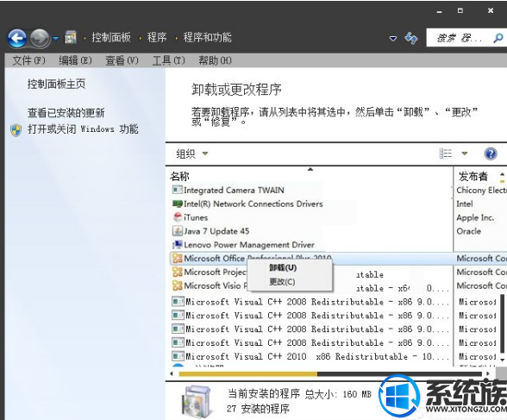This screenshot has height=420, width=507.
Task: Click the horizontal scrollbar left arrow
Action: [x=172, y=374]
